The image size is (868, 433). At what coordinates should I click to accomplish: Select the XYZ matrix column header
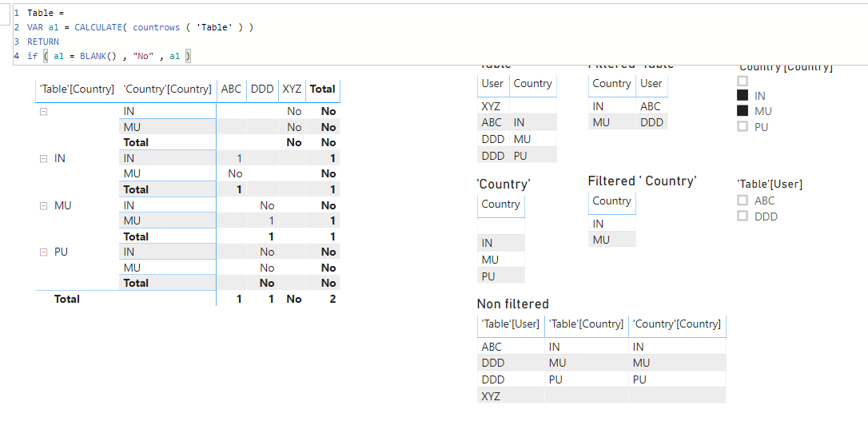point(292,89)
